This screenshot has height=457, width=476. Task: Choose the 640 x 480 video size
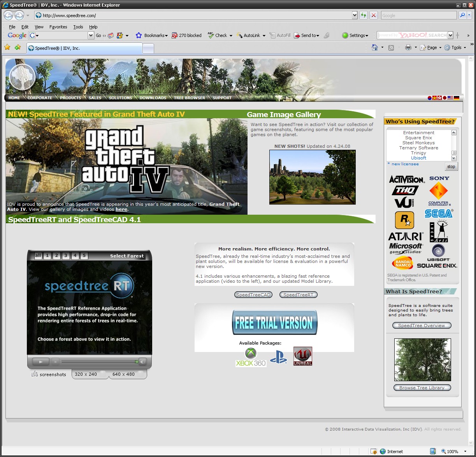(x=123, y=374)
